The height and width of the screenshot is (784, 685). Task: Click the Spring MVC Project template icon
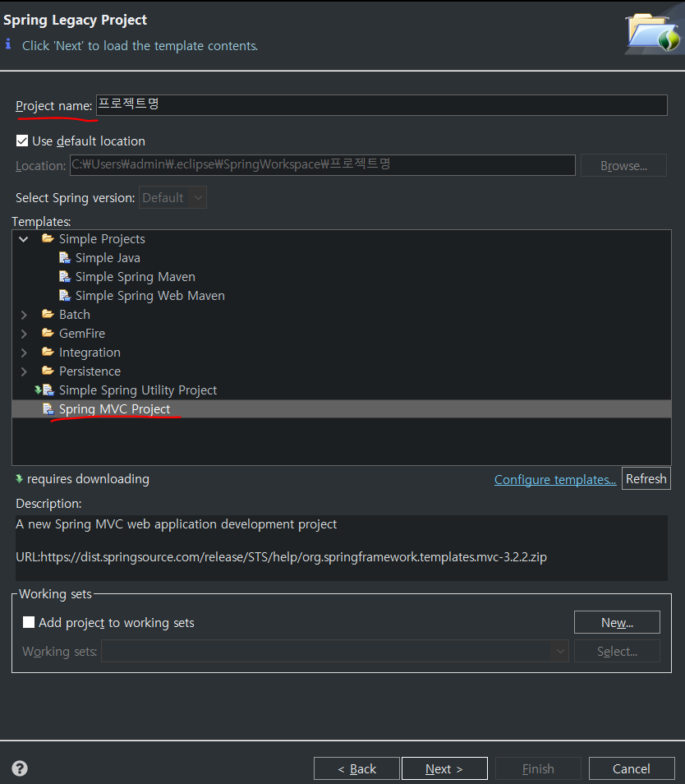48,409
